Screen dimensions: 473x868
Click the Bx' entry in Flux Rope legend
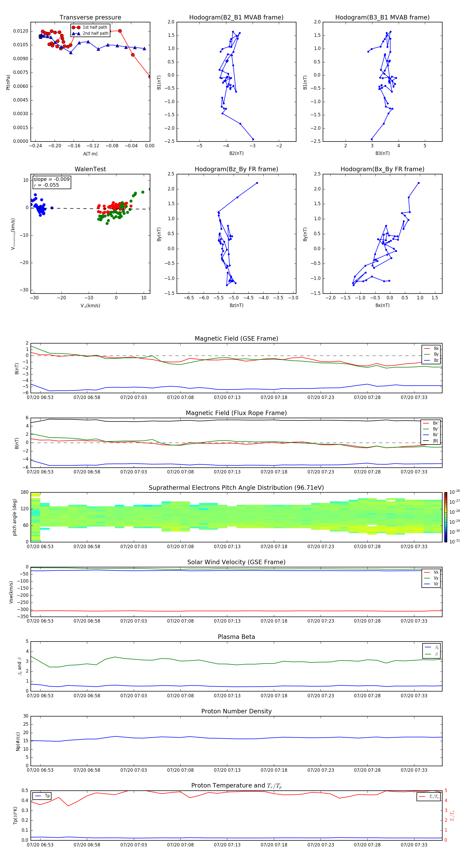click(x=431, y=423)
